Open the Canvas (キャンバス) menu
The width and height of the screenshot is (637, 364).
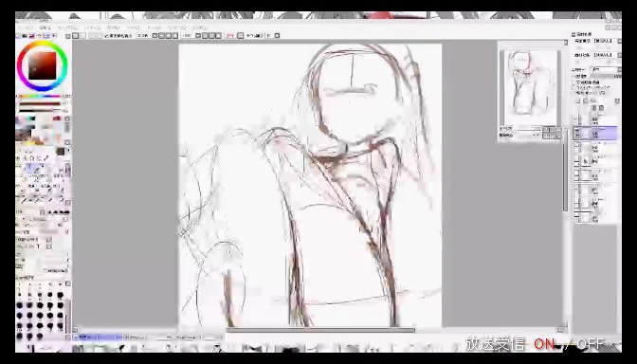pyautogui.click(x=67, y=27)
